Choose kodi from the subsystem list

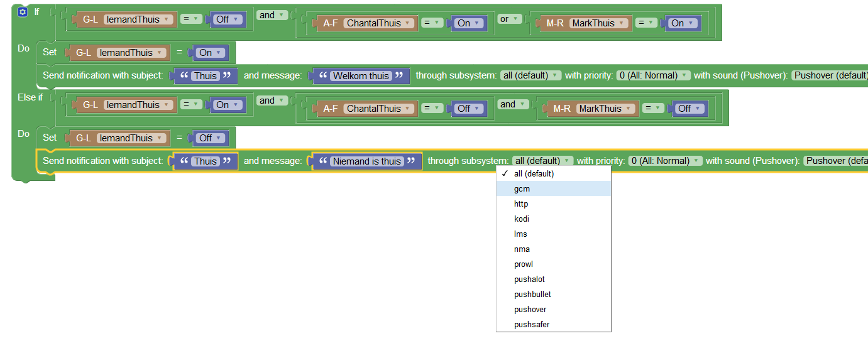pyautogui.click(x=553, y=219)
